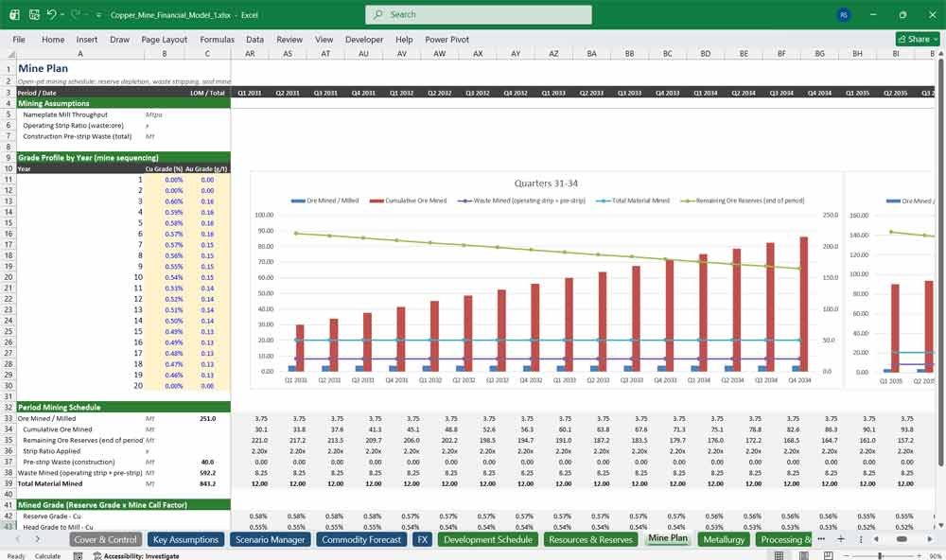Image resolution: width=946 pixels, height=560 pixels.
Task: Click Accessibility: Investigate in status bar
Action: click(136, 556)
